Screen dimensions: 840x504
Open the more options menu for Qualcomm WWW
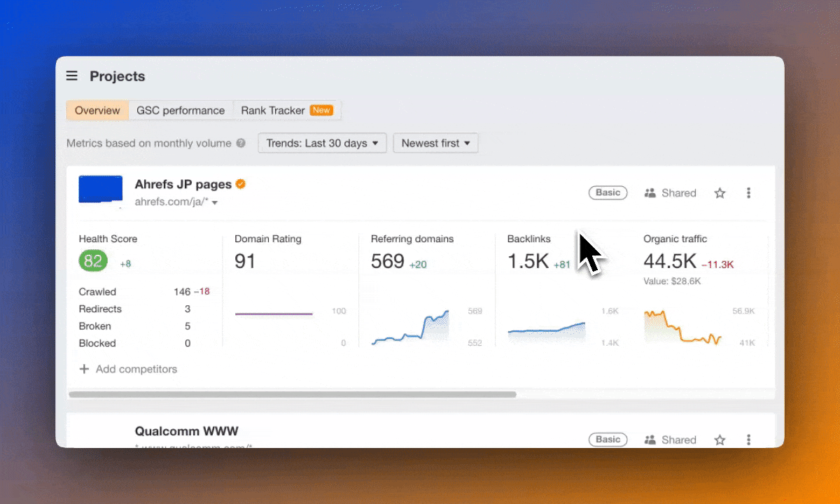[x=748, y=440]
